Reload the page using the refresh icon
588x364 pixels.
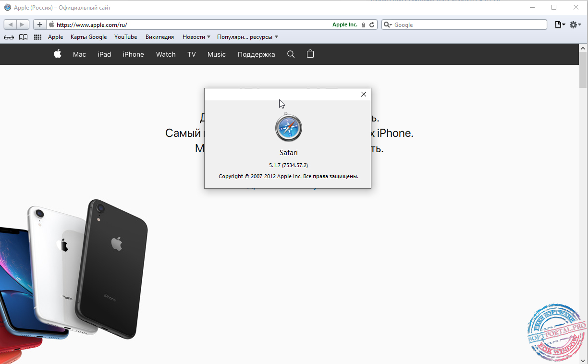coord(371,24)
